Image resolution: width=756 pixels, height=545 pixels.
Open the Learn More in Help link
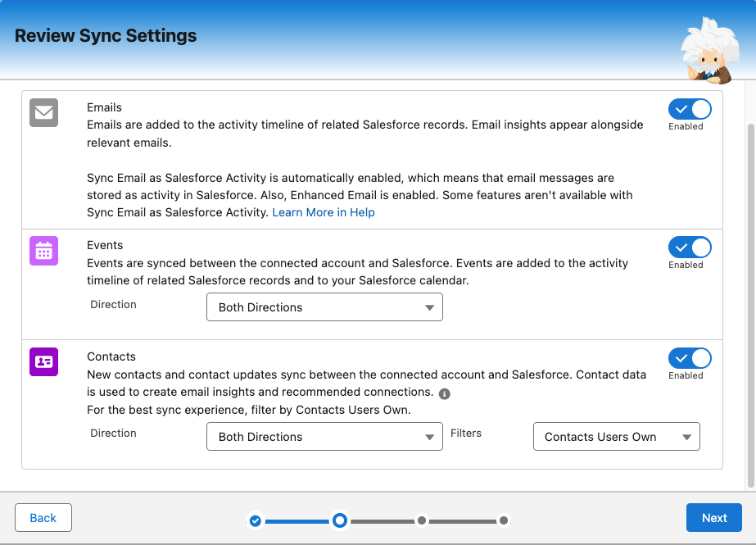(x=324, y=212)
